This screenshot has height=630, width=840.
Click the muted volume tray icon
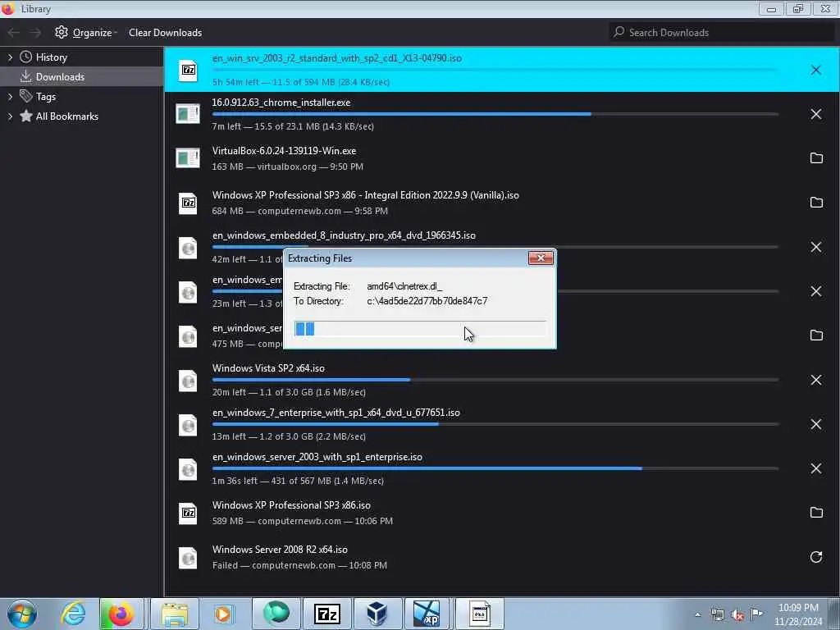click(x=737, y=615)
